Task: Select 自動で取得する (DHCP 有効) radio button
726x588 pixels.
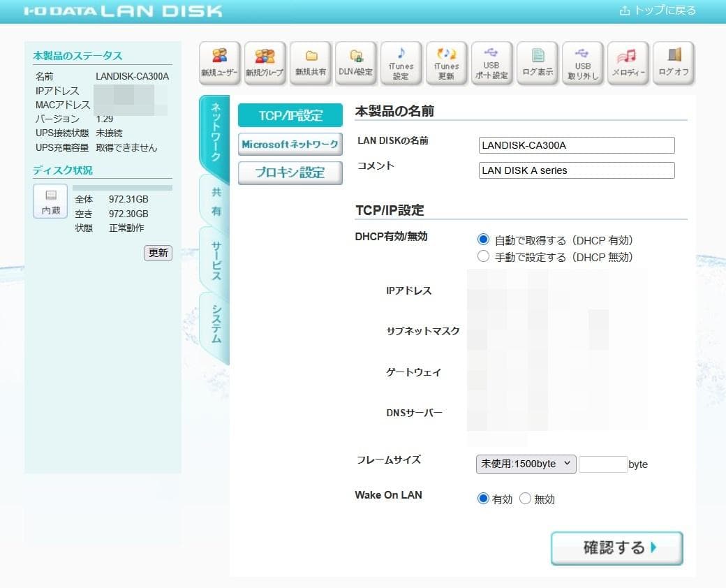Action: click(x=483, y=240)
